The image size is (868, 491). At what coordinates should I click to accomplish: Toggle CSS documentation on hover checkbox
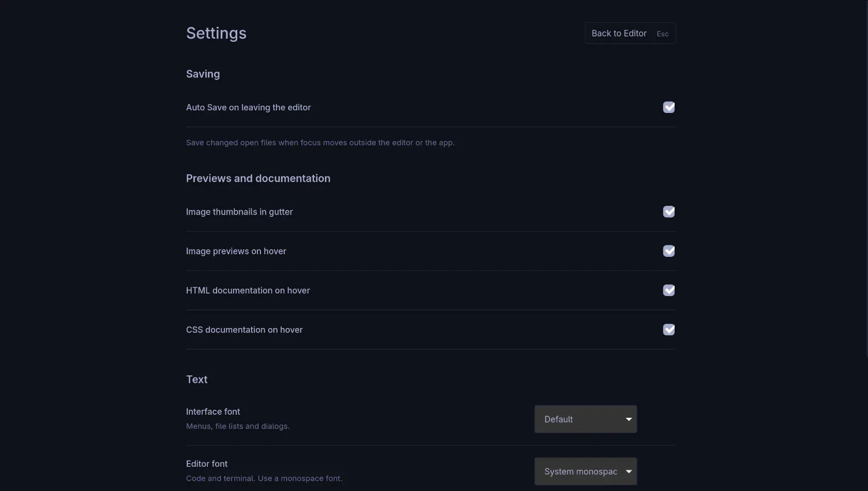pyautogui.click(x=668, y=329)
